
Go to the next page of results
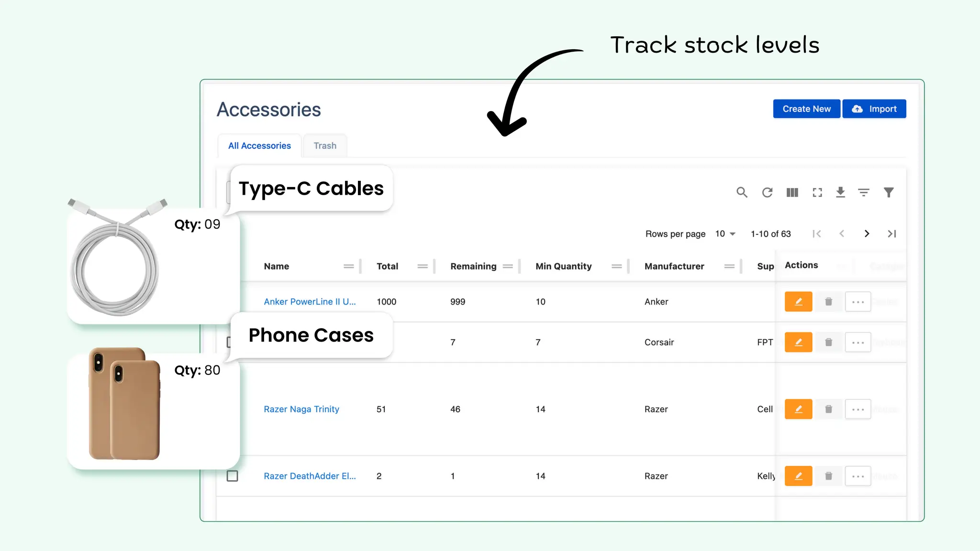(867, 234)
